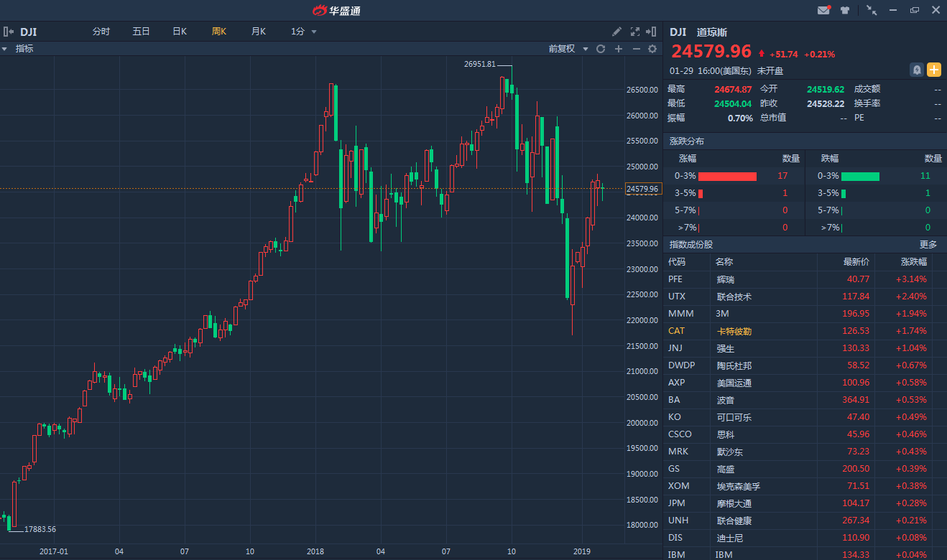Refresh the chart data
947x560 pixels.
[x=601, y=49]
